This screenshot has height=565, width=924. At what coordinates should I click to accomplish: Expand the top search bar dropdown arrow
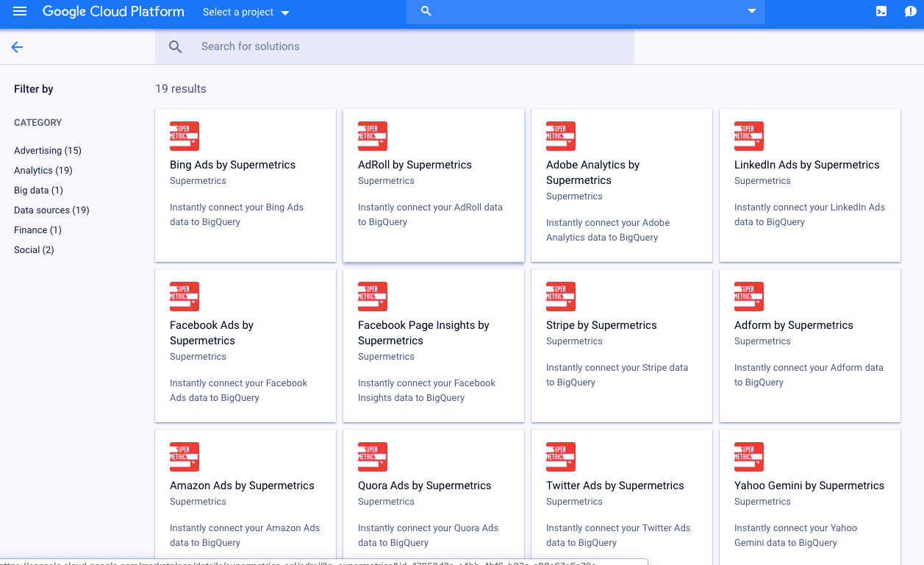coord(752,11)
